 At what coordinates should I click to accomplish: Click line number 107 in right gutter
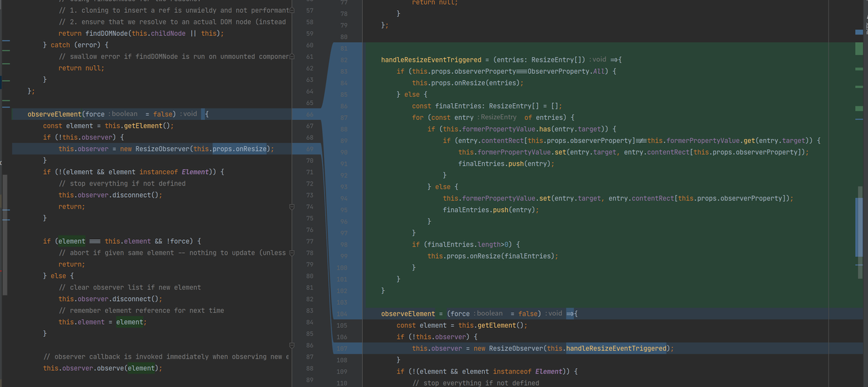pyautogui.click(x=342, y=348)
